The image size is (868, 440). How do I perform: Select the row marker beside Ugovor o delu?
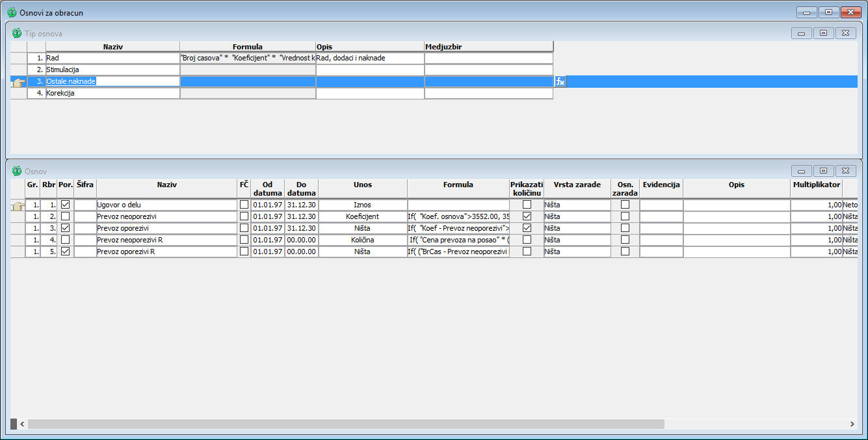point(18,205)
